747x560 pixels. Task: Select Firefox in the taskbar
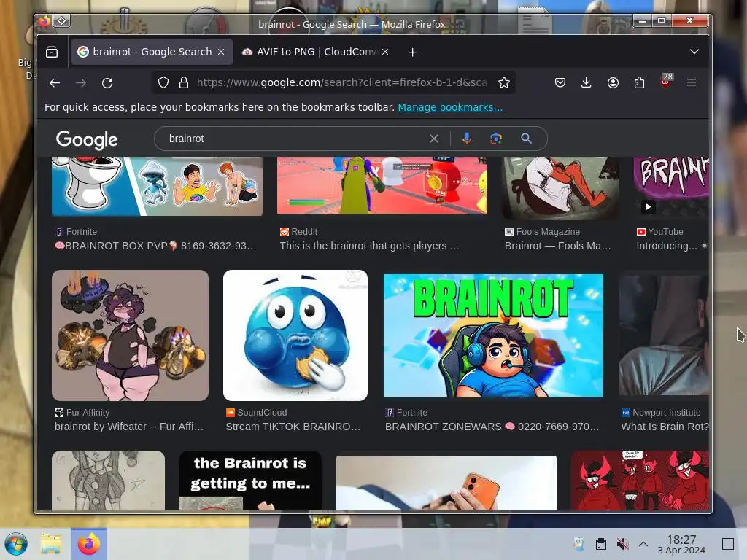(x=89, y=544)
